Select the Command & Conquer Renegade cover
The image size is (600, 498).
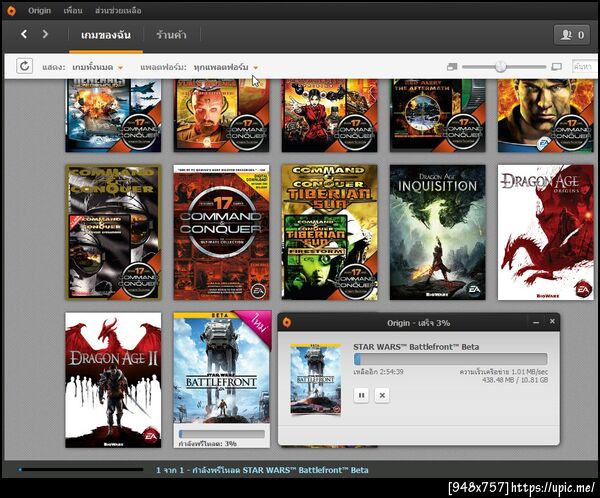546,116
